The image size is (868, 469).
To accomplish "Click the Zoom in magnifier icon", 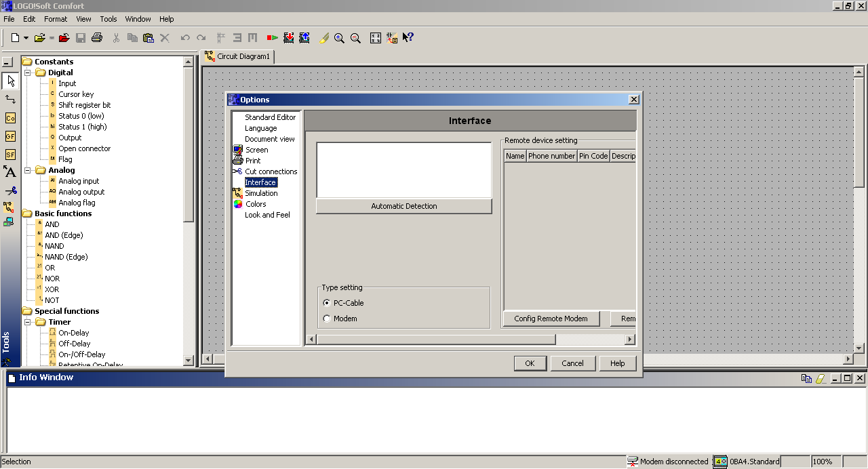I will point(339,38).
